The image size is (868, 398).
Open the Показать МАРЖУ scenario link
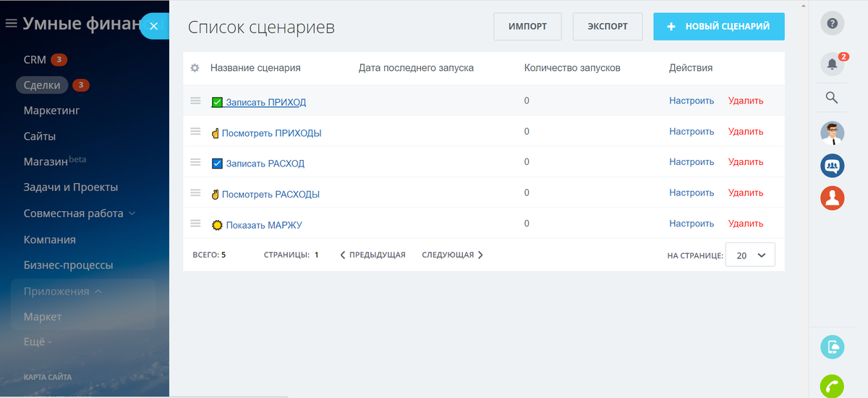(263, 225)
